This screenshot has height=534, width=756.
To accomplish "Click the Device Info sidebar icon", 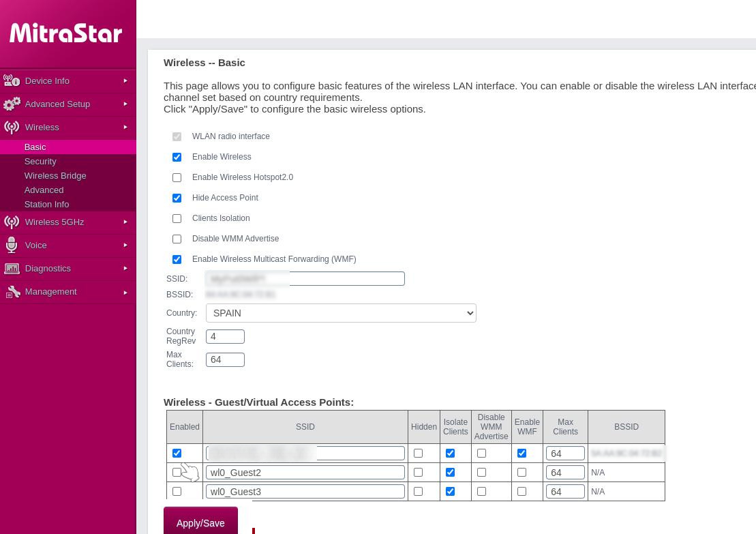I will pyautogui.click(x=12, y=80).
